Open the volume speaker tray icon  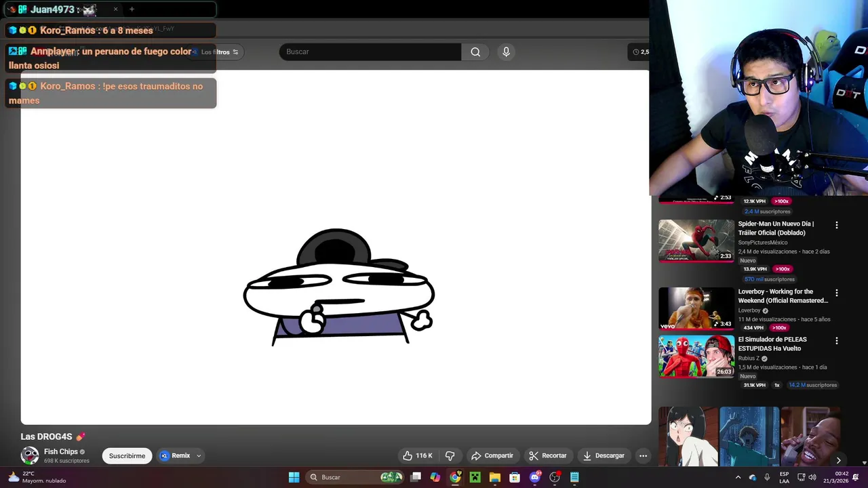point(812,477)
